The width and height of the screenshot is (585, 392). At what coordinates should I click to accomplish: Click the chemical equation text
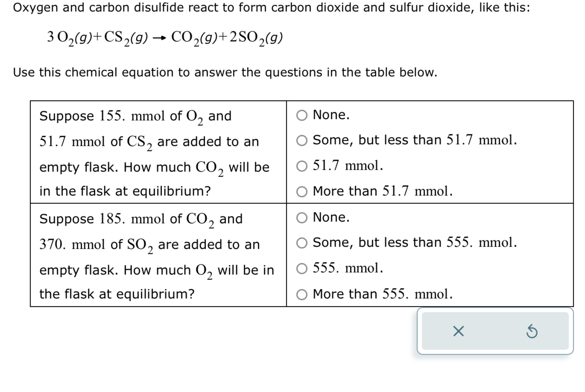tap(164, 38)
